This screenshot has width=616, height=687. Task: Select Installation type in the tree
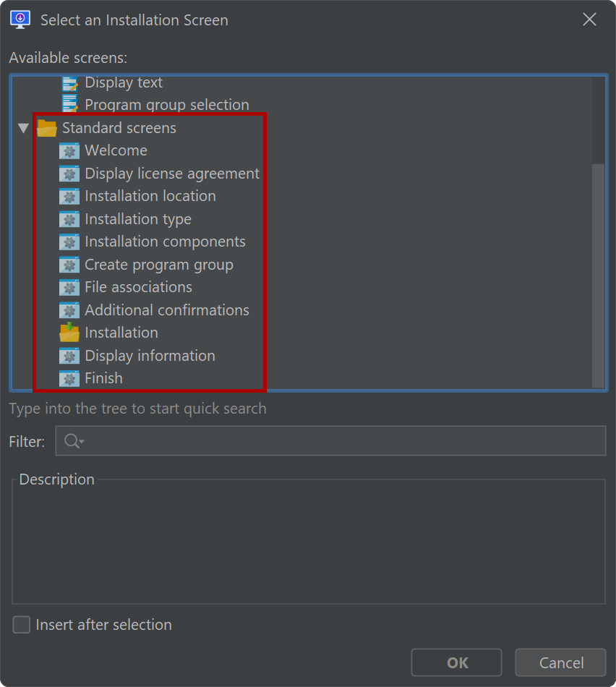pos(138,219)
